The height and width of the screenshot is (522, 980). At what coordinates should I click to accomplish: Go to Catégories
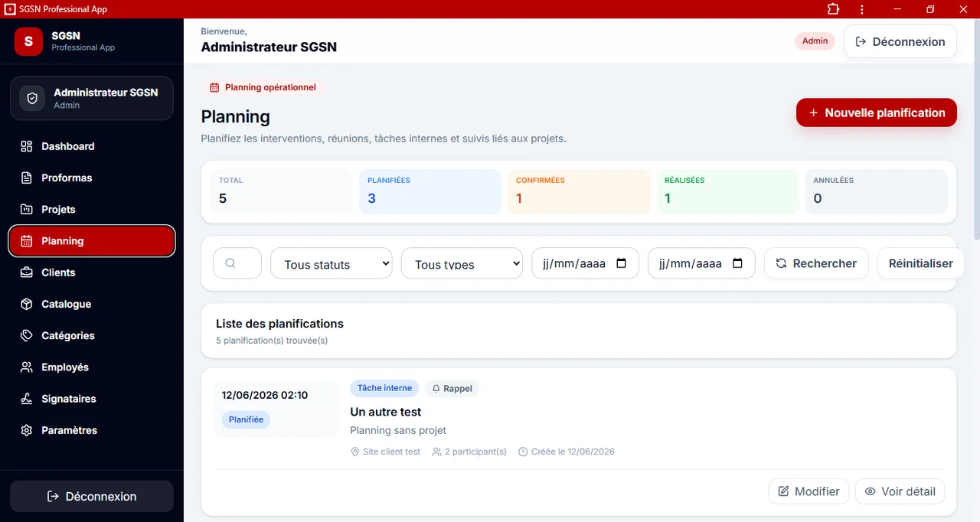pyautogui.click(x=92, y=335)
